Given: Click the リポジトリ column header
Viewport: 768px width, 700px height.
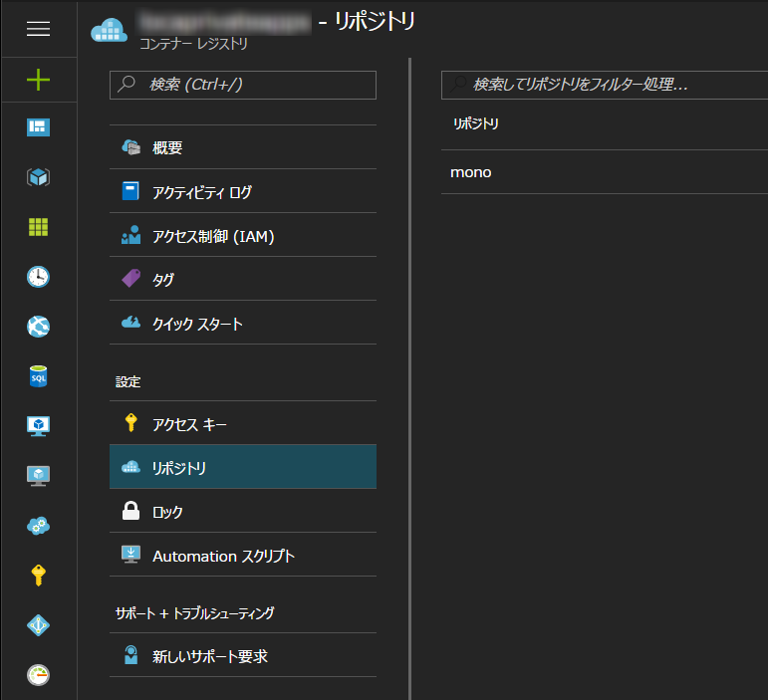Looking at the screenshot, I should (475, 123).
